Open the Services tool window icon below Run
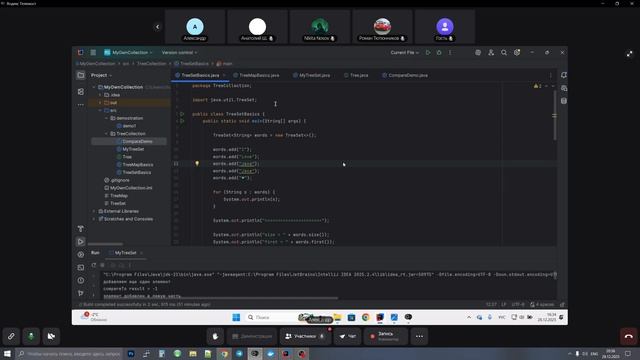 [x=81, y=254]
